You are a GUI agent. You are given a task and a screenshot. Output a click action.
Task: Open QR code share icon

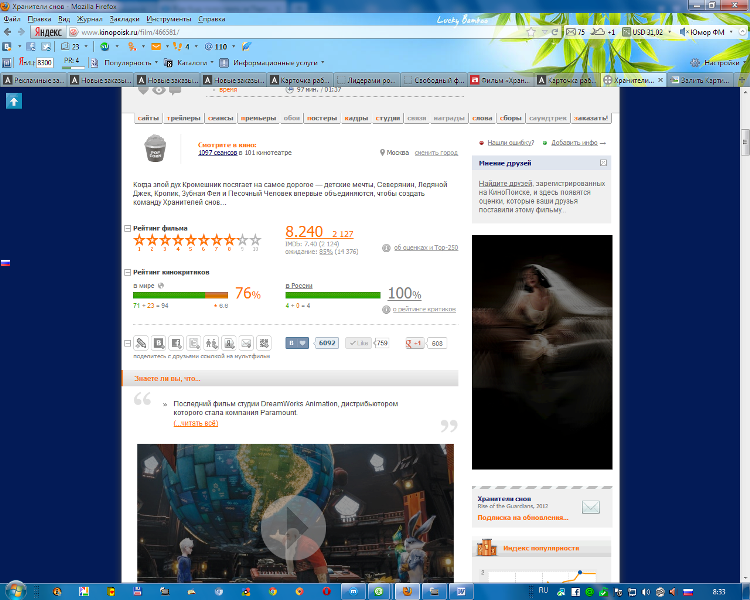(264, 343)
